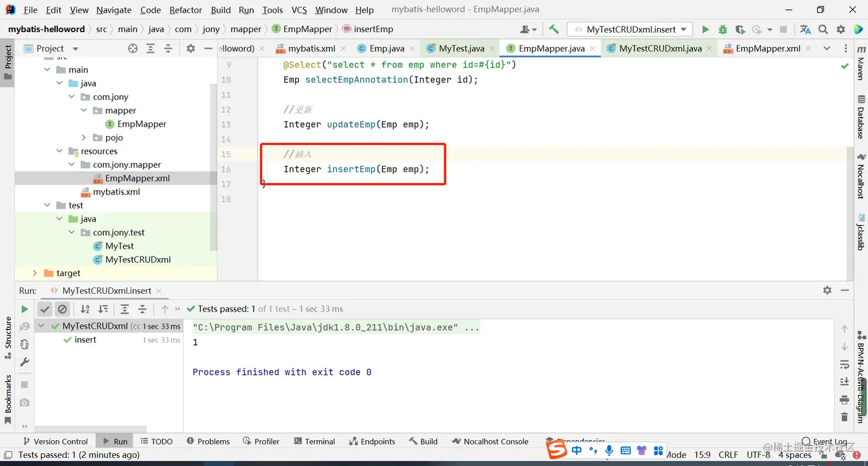Click UTF-8 encoding in status bar
The image size is (868, 466).
(x=758, y=455)
